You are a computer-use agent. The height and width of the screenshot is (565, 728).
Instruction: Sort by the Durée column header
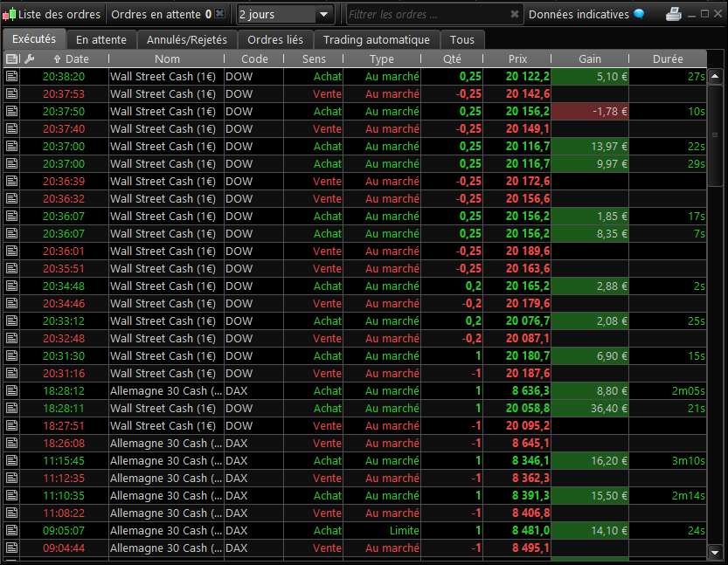(x=668, y=59)
